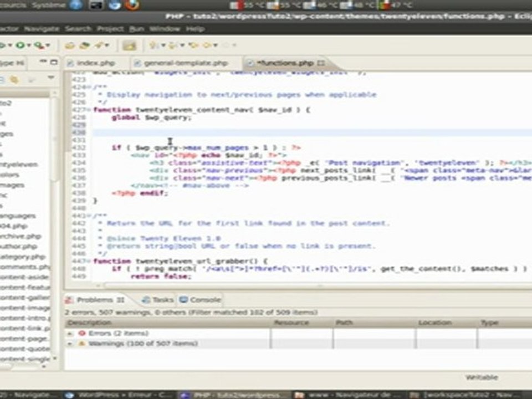Select the images folder in explorer
This screenshot has height=399, width=532.
click(12, 185)
